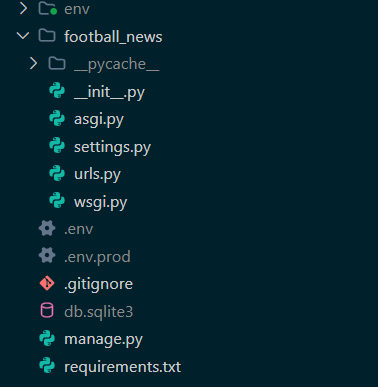Expand the env folder chevron
378x387 pixels.
coord(23,8)
